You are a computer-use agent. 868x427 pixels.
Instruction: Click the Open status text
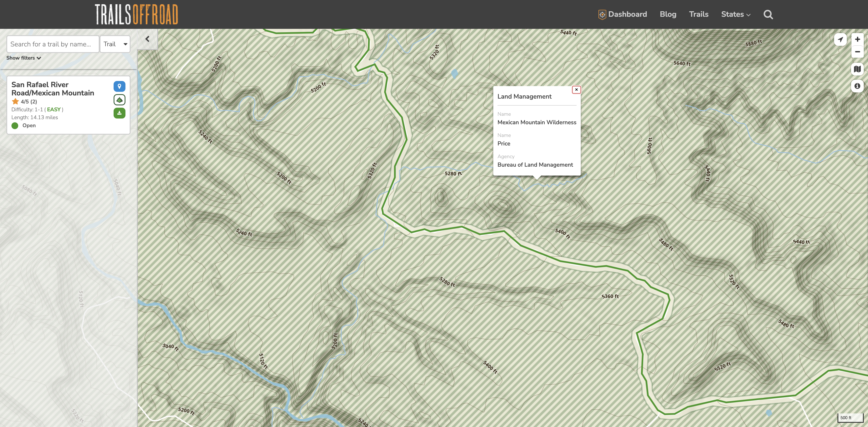pos(29,125)
